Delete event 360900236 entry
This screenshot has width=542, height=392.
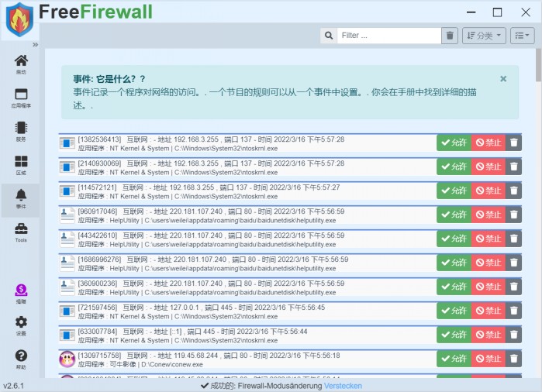(x=513, y=287)
